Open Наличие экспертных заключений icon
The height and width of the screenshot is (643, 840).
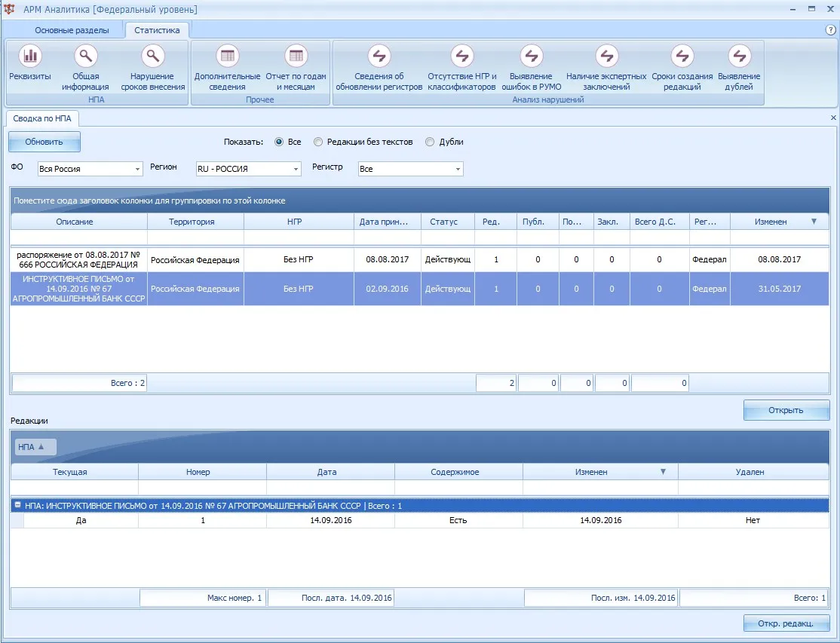(606, 56)
